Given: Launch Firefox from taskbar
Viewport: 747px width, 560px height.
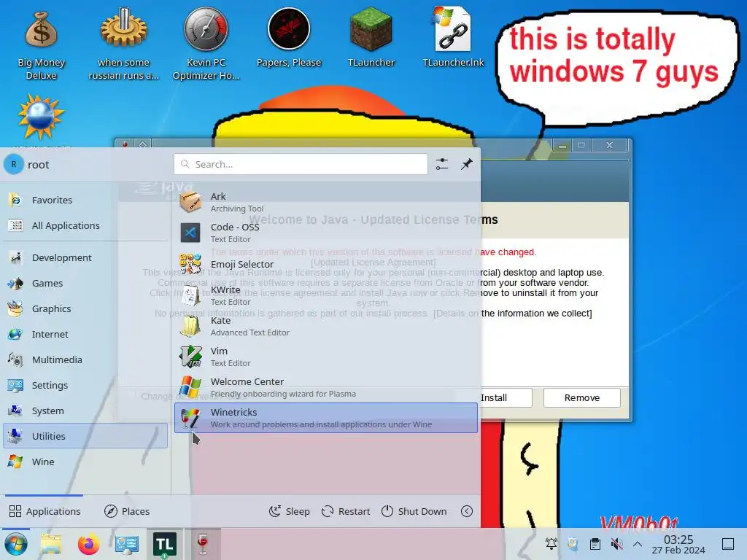Looking at the screenshot, I should (x=88, y=544).
